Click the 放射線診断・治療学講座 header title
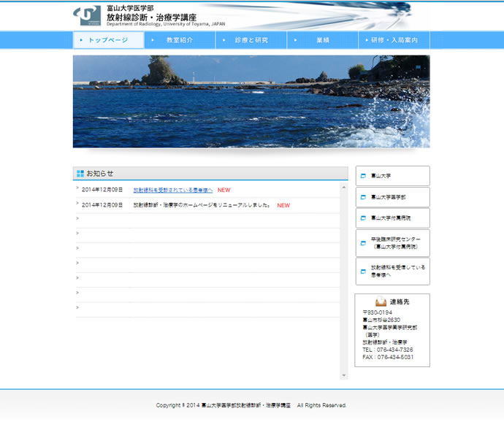 click(x=151, y=18)
